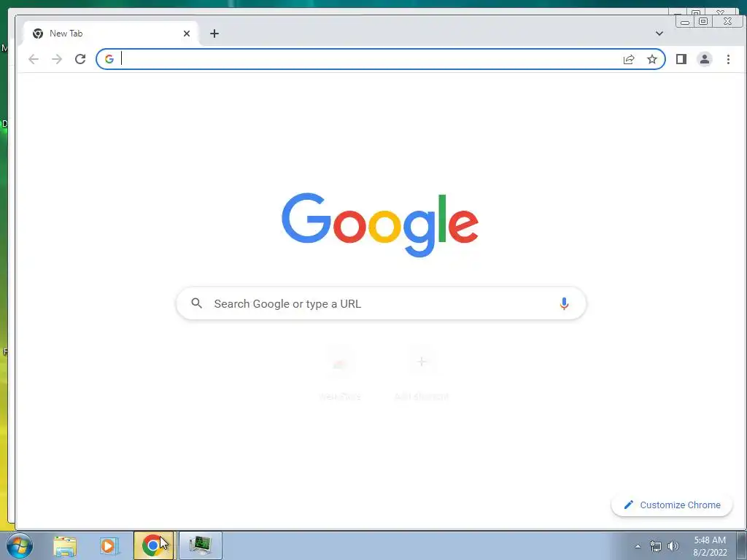Minimize the Chrome window

[x=685, y=21]
